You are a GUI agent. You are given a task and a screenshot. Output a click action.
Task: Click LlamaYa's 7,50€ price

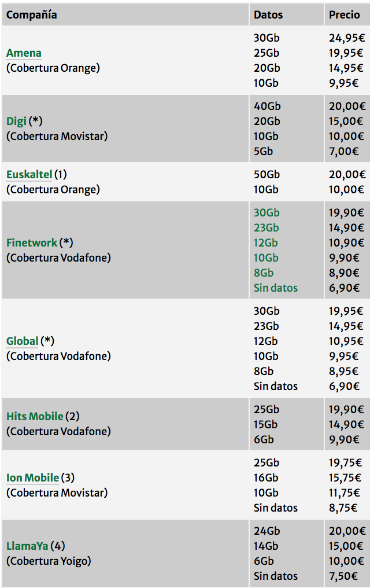point(347,576)
